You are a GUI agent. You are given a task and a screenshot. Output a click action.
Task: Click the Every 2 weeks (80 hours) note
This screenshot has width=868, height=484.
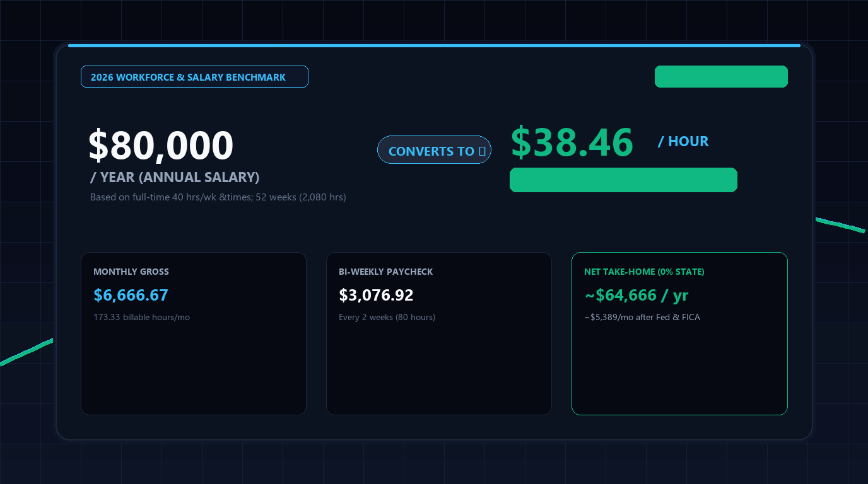[387, 317]
